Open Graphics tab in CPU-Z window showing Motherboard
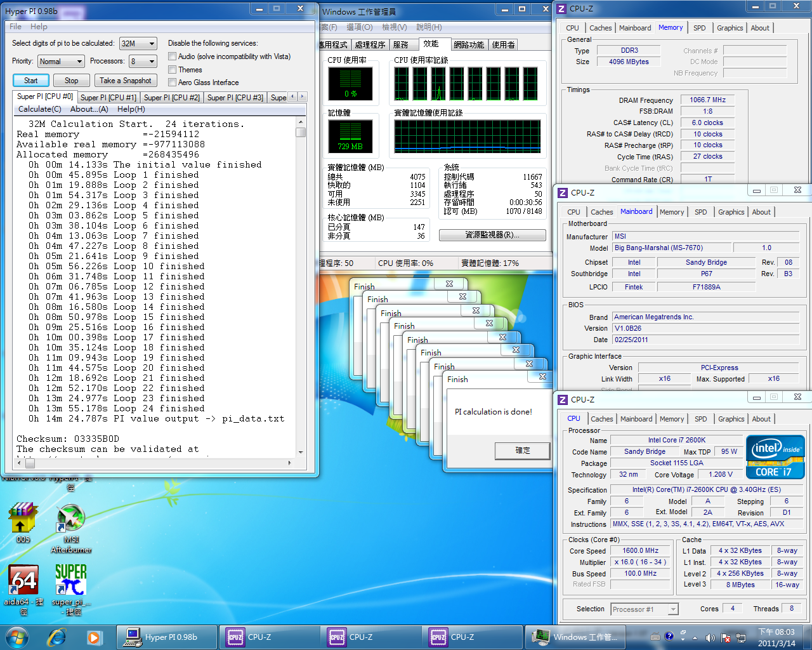812x650 pixels. pos(731,212)
